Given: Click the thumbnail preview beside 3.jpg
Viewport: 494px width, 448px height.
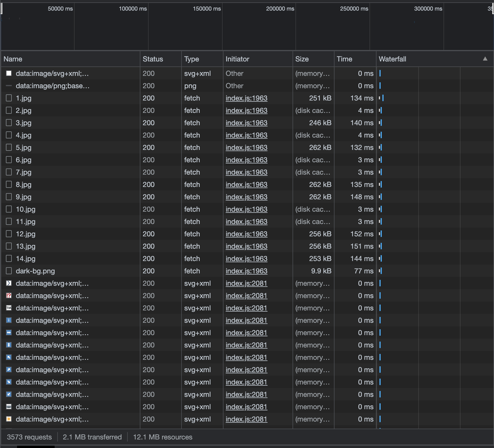Looking at the screenshot, I should click(x=9, y=123).
